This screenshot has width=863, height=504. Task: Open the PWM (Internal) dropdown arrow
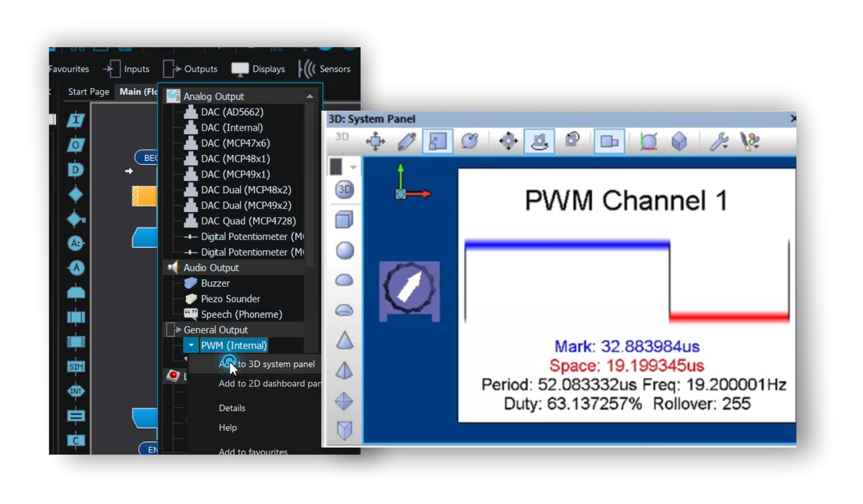(191, 346)
